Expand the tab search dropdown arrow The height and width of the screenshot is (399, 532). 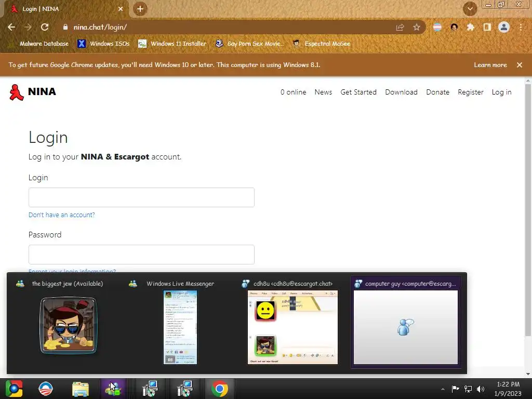click(x=470, y=9)
